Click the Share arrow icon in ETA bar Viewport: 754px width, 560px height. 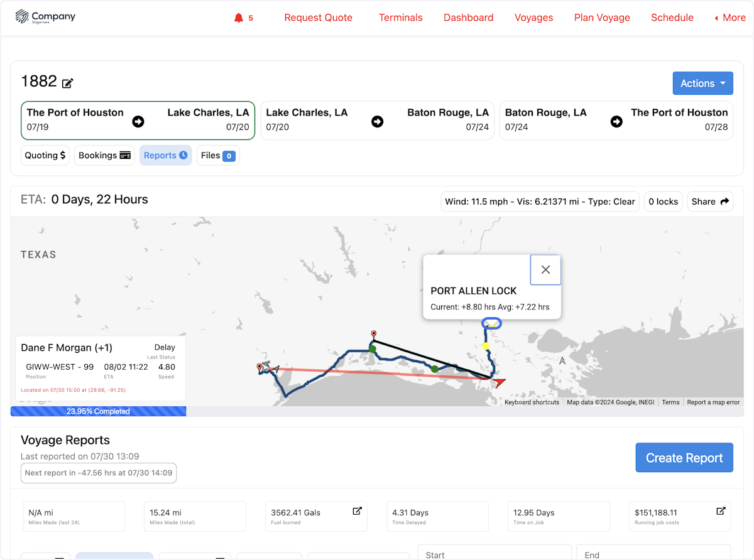(726, 202)
